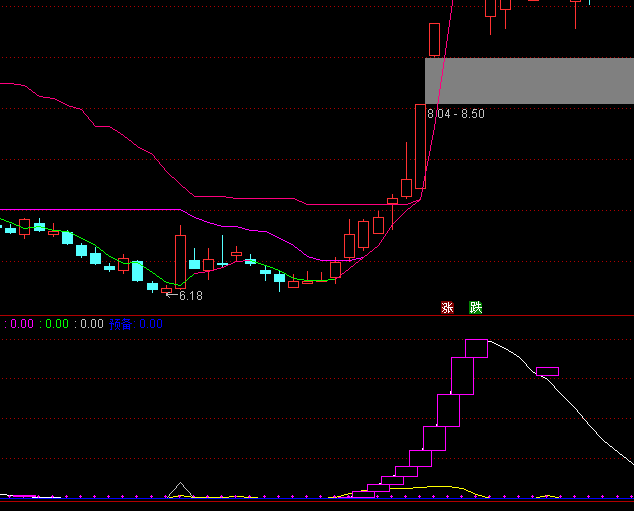Image resolution: width=634 pixels, height=511 pixels.
Task: Click the blue volume indicator label
Action: pos(120,324)
